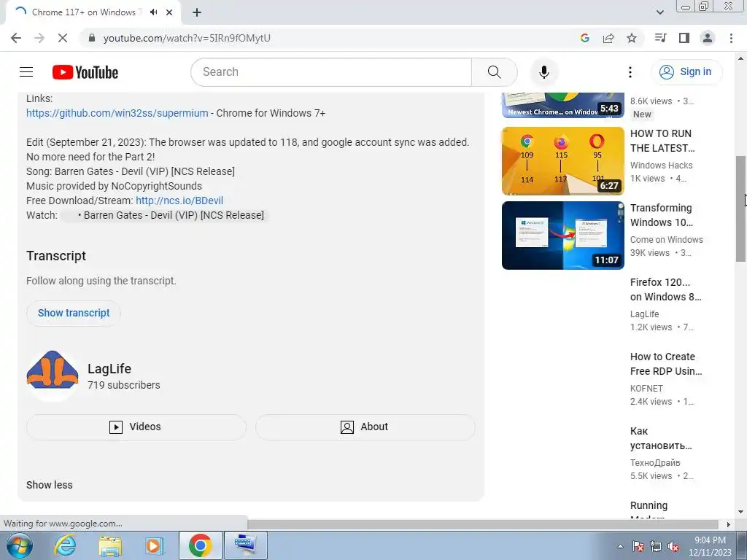
Task: Toggle the Chrome side panel
Action: (x=684, y=38)
